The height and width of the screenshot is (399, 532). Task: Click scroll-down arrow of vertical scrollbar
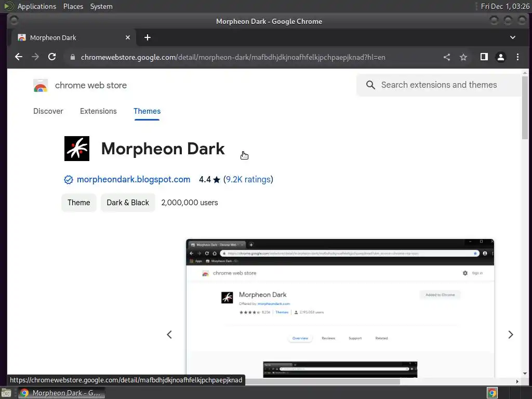[525, 374]
